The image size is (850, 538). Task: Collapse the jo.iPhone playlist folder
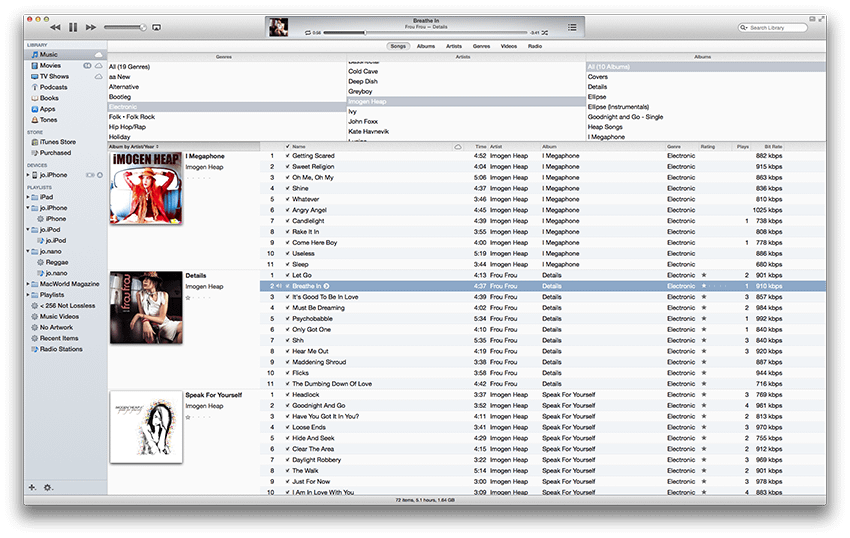[28, 208]
